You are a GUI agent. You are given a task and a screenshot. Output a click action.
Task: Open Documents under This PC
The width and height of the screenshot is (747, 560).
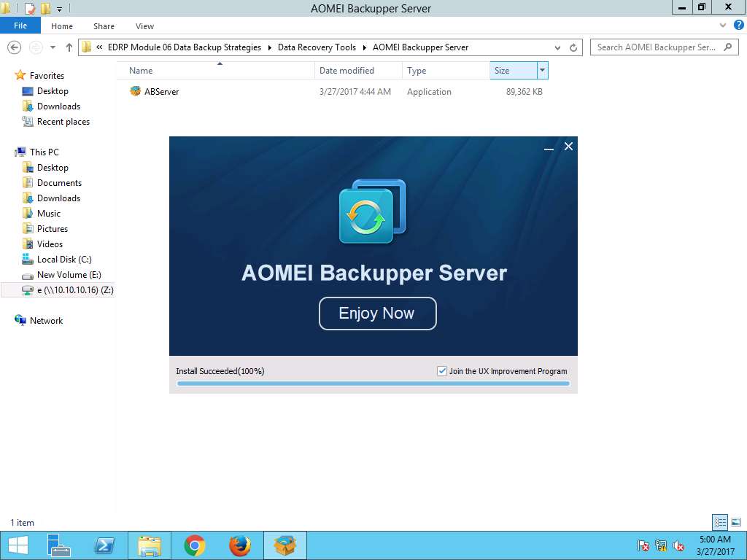point(59,183)
